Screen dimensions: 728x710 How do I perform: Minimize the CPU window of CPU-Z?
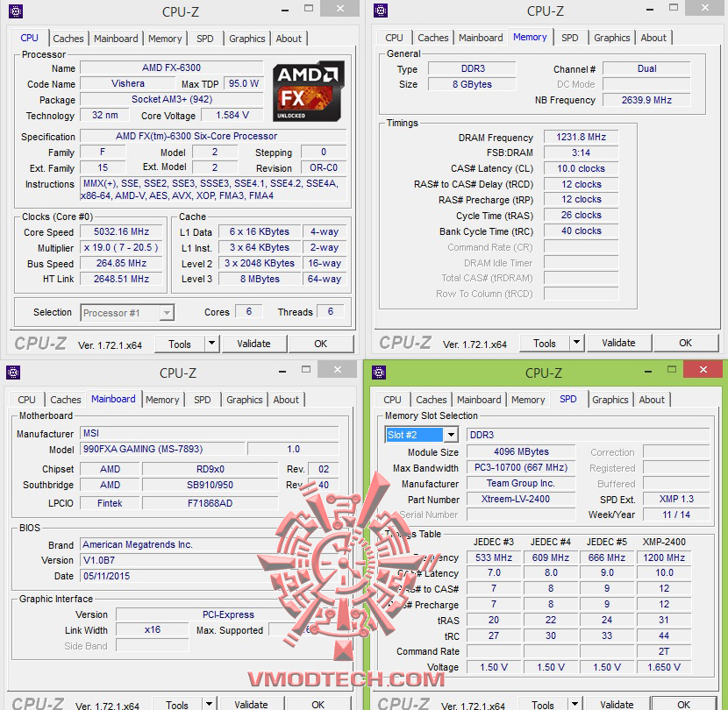pyautogui.click(x=284, y=10)
